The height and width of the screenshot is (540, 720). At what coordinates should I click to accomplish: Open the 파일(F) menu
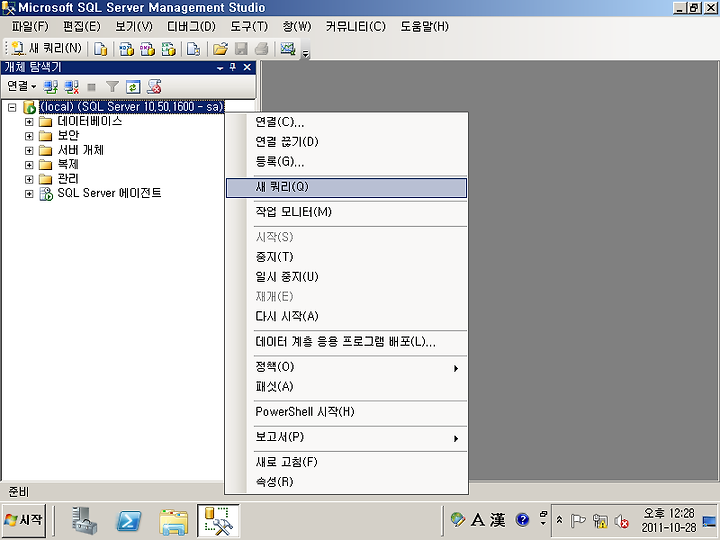[x=30, y=27]
